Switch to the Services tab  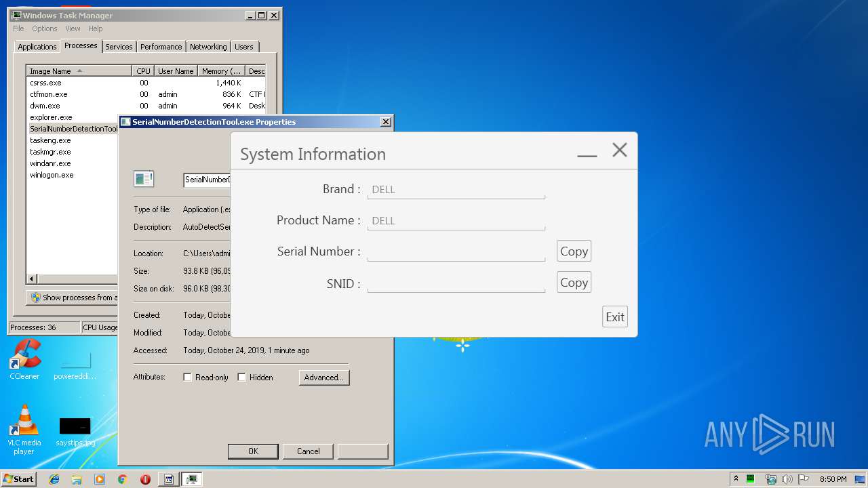tap(119, 47)
